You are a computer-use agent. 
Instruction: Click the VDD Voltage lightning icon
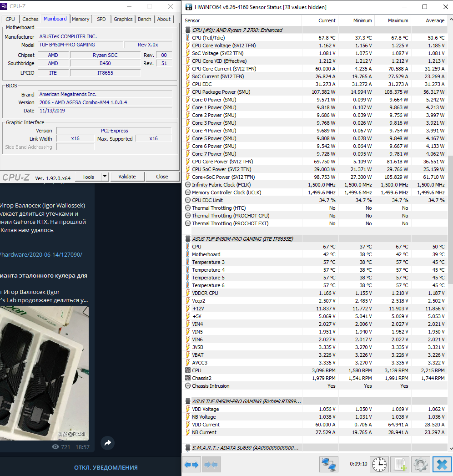click(187, 409)
